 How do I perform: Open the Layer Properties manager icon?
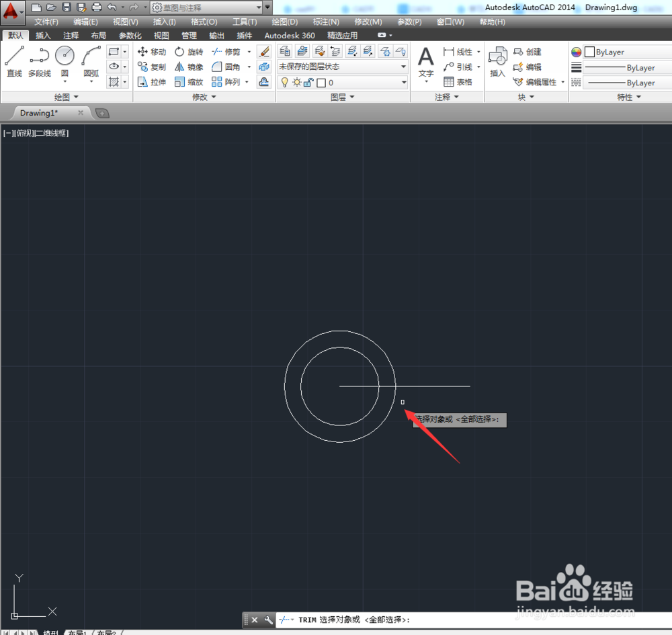click(284, 52)
